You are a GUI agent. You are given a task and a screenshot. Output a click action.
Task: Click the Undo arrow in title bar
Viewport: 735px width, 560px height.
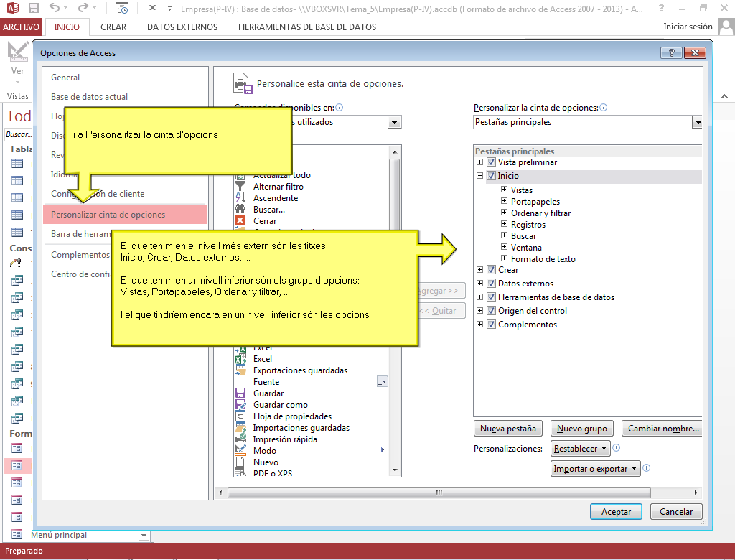tap(55, 7)
